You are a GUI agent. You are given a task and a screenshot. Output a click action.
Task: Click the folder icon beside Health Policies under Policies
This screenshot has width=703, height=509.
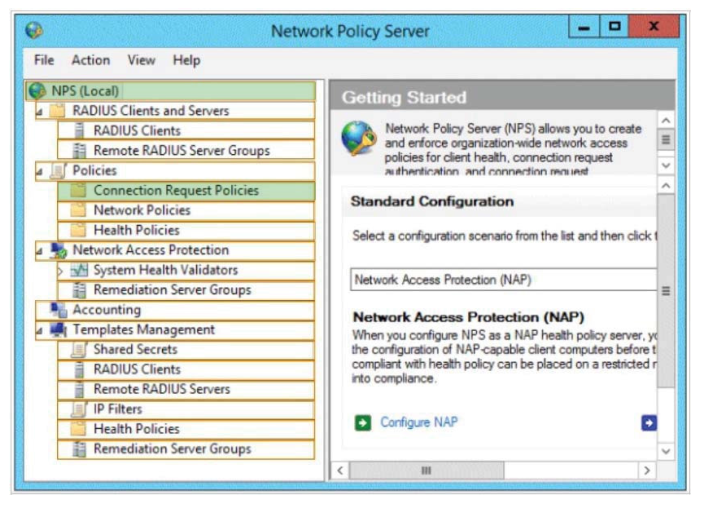[78, 230]
